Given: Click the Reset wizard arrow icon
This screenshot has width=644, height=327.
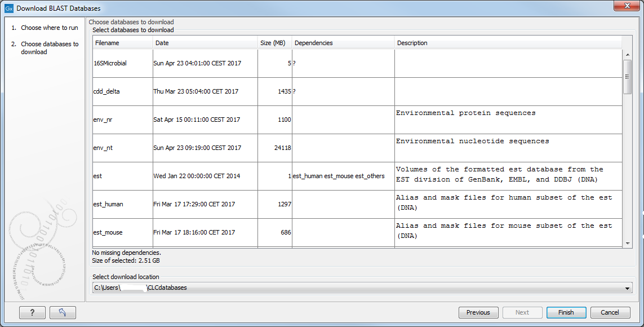Looking at the screenshot, I should (x=63, y=312).
